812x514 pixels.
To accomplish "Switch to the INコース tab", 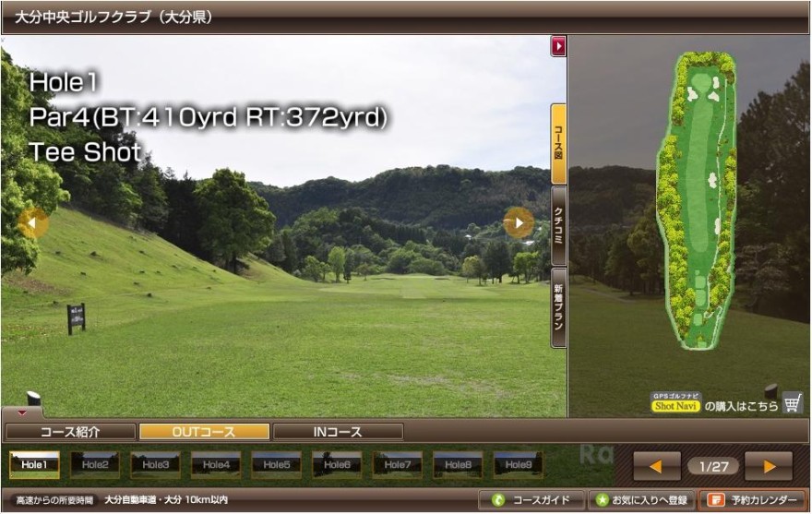I will tap(338, 432).
